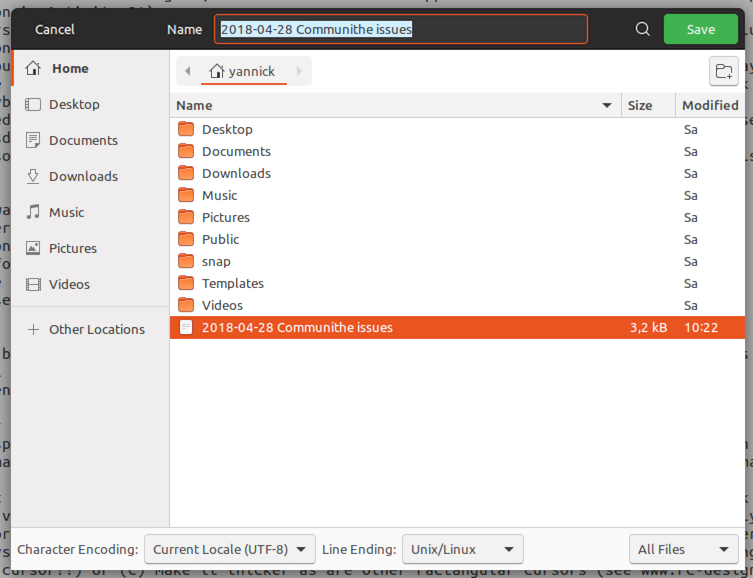
Task: Select the Pictures folder name in the list
Action: [226, 217]
